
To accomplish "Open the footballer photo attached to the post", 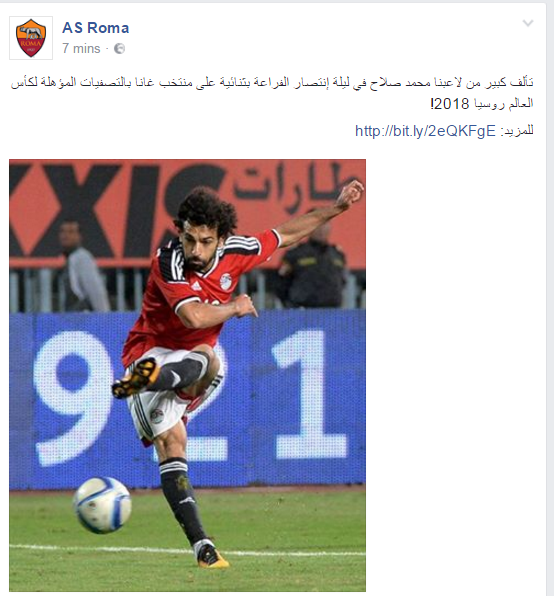I will click(187, 375).
